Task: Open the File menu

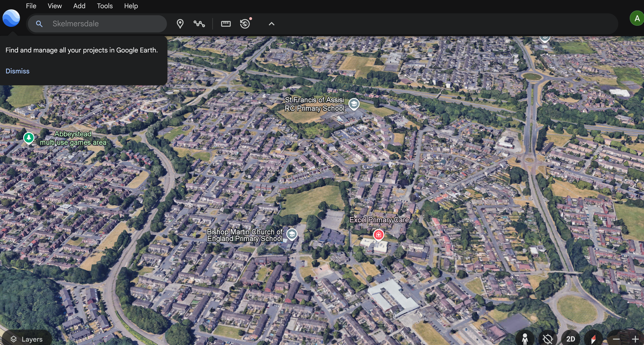Action: tap(31, 6)
